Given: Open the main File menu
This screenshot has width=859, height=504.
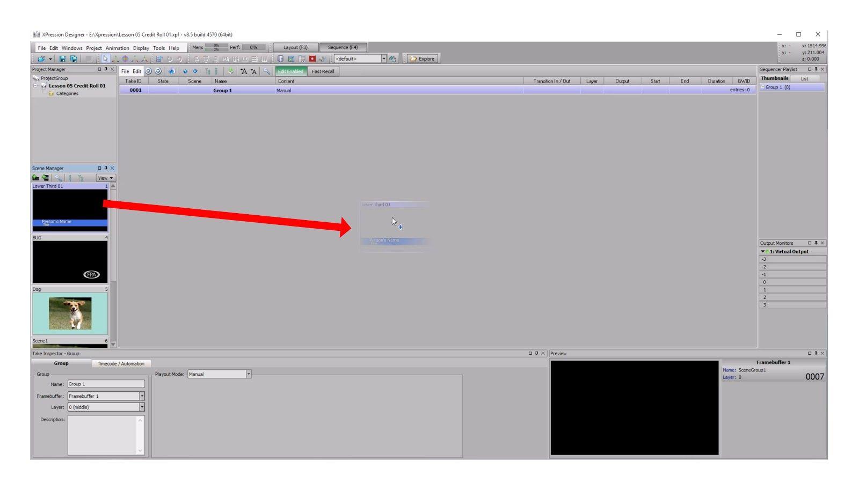Looking at the screenshot, I should coord(42,48).
